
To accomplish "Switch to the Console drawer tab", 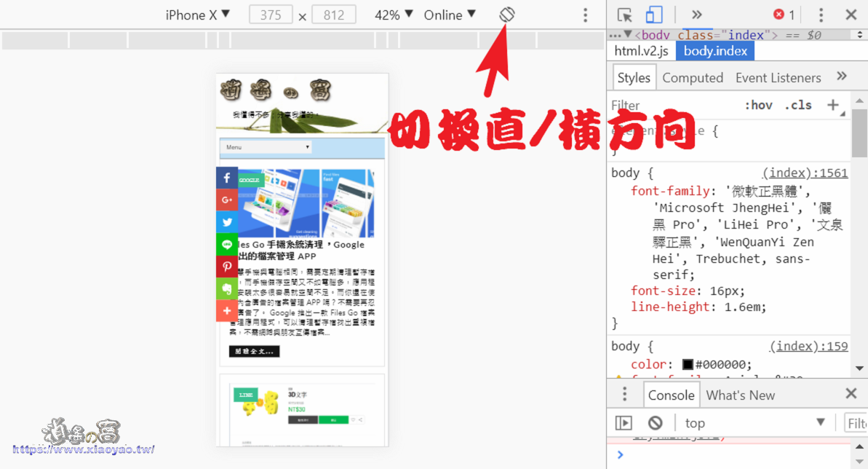I will tap(671, 395).
